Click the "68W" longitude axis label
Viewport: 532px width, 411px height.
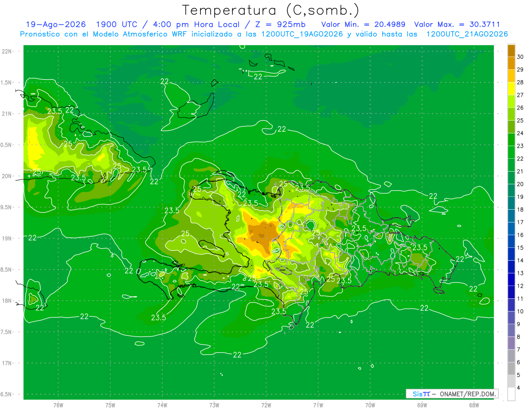coord(474,405)
